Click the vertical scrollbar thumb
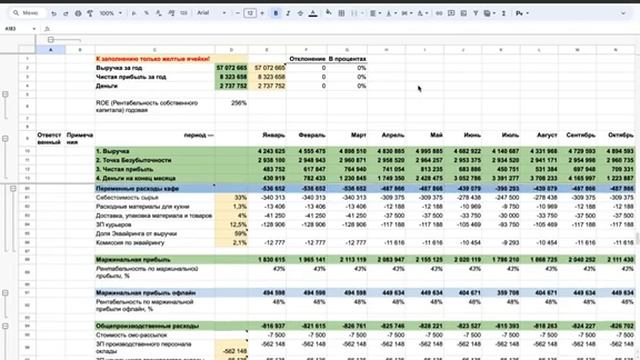This screenshot has height=360, width=640. click(637, 238)
